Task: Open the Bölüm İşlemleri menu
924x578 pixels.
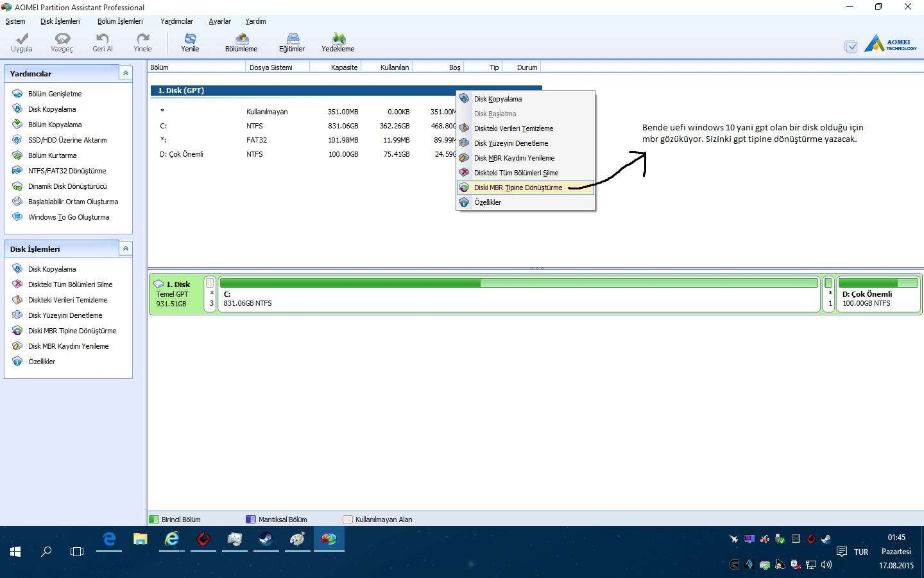Action: point(120,21)
